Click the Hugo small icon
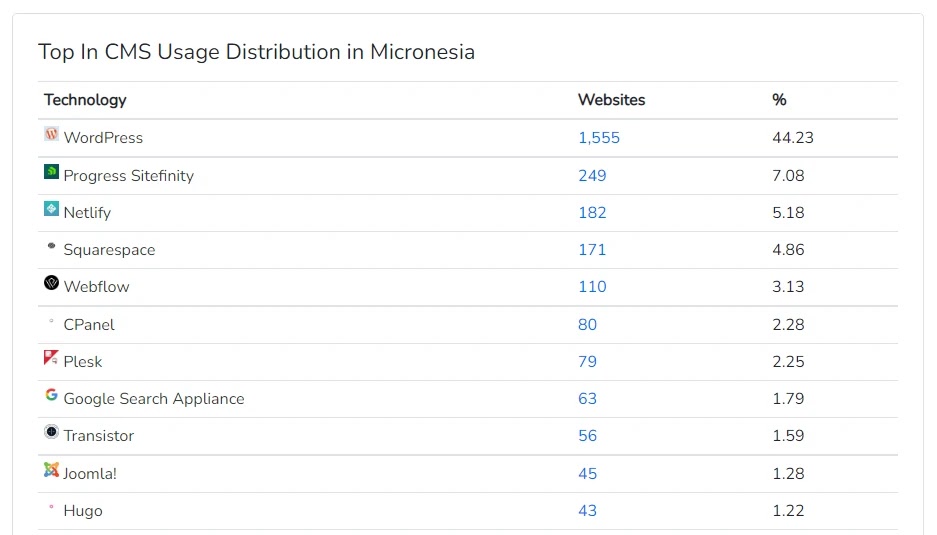Image resolution: width=937 pixels, height=535 pixels. [51, 507]
